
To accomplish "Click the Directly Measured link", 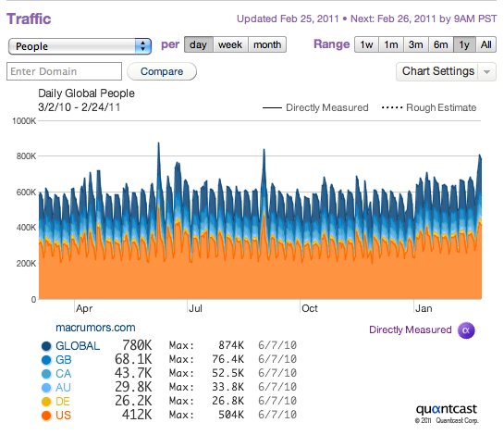I will [x=411, y=329].
